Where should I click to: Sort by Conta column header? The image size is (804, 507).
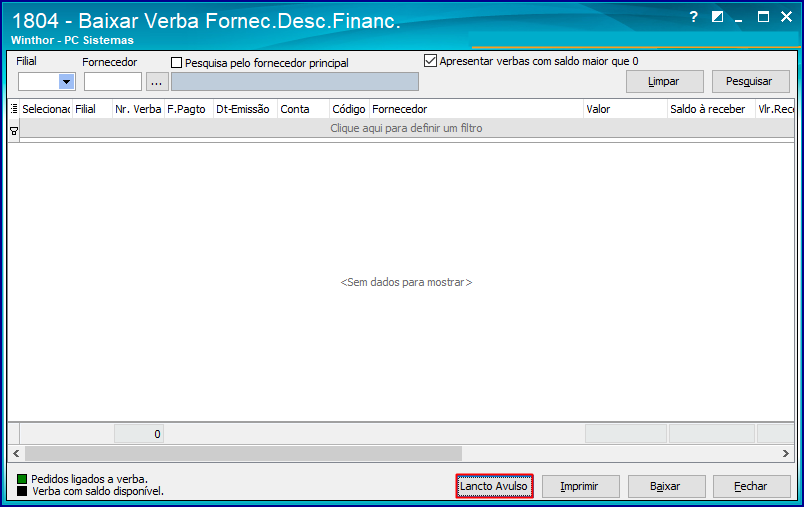(303, 109)
